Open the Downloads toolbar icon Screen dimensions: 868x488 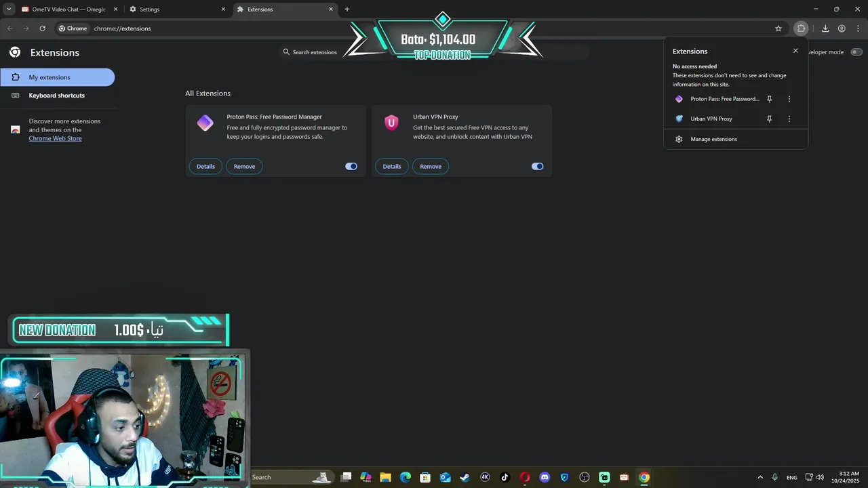click(x=825, y=28)
